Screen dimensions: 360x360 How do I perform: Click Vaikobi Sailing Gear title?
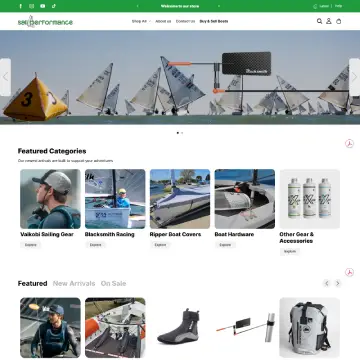(x=47, y=234)
